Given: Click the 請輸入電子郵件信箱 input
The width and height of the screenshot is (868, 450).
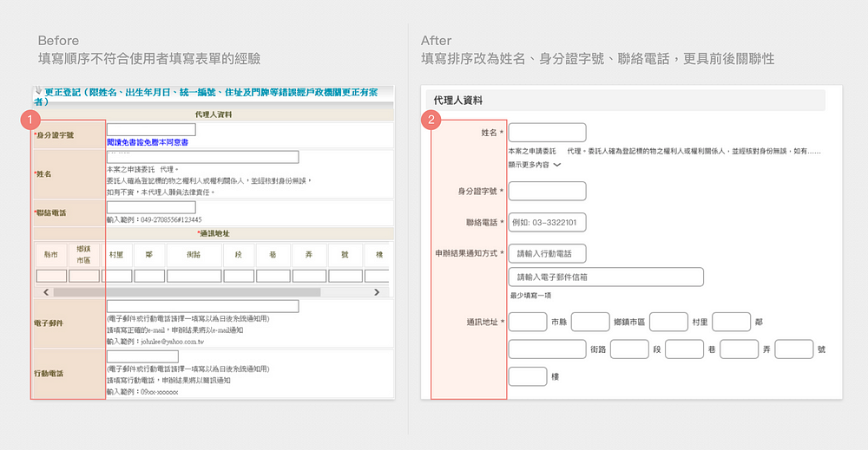Looking at the screenshot, I should click(x=606, y=277).
